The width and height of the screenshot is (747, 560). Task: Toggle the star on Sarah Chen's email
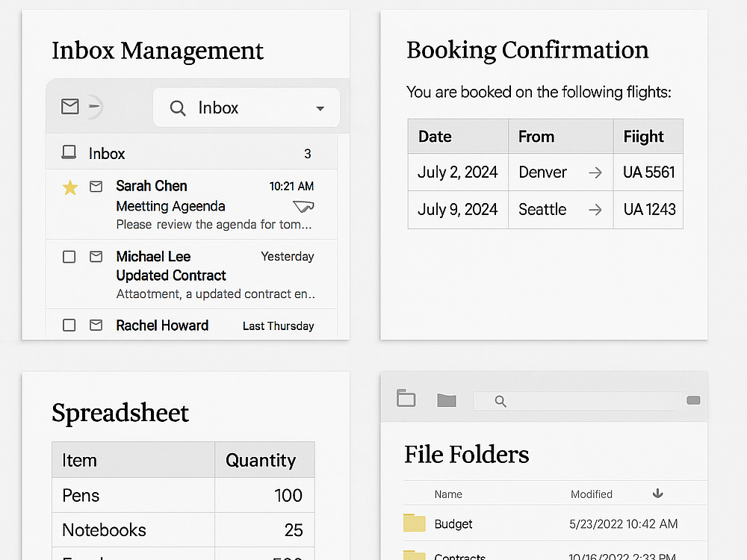(x=70, y=187)
